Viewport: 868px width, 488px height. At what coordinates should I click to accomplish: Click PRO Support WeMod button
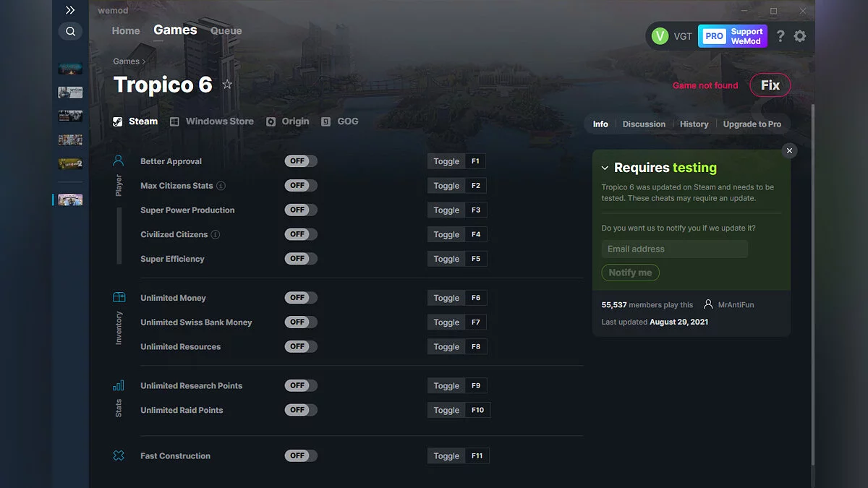733,36
